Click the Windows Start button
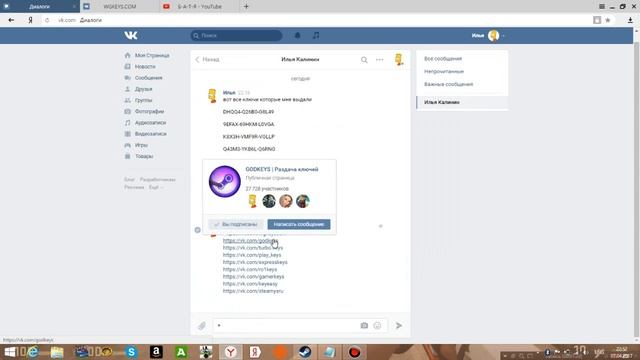Viewport: 640px width, 360px height. tap(9, 352)
